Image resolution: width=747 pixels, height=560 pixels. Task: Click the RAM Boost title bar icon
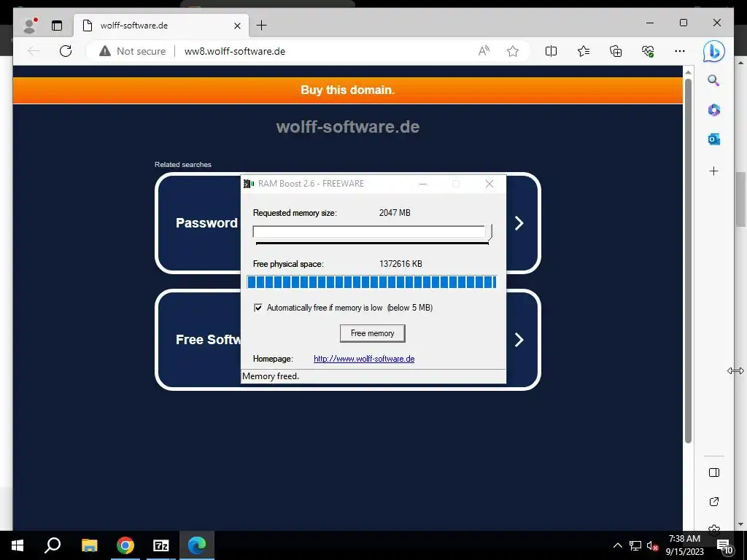tap(248, 184)
